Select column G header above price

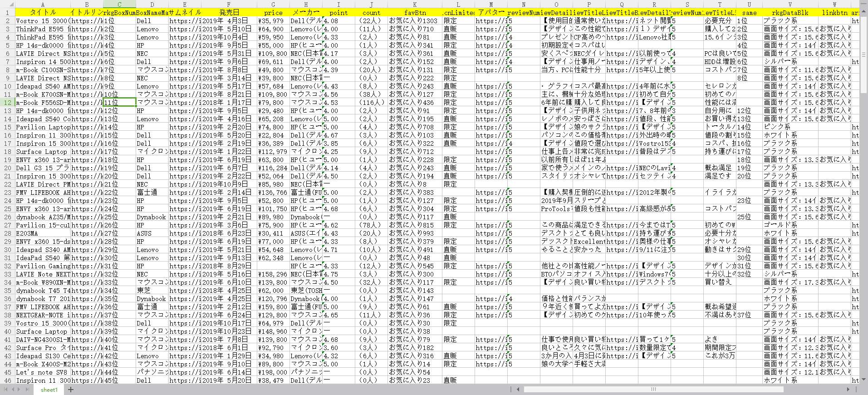point(273,5)
